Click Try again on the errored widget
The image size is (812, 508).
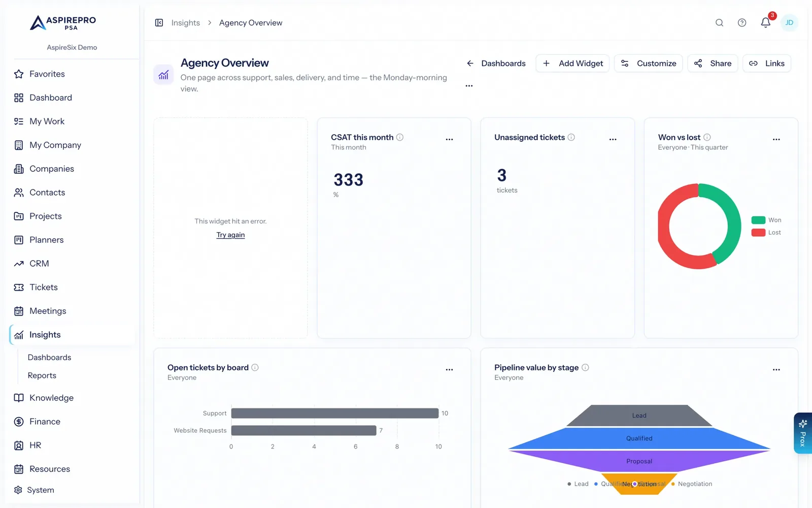point(230,235)
